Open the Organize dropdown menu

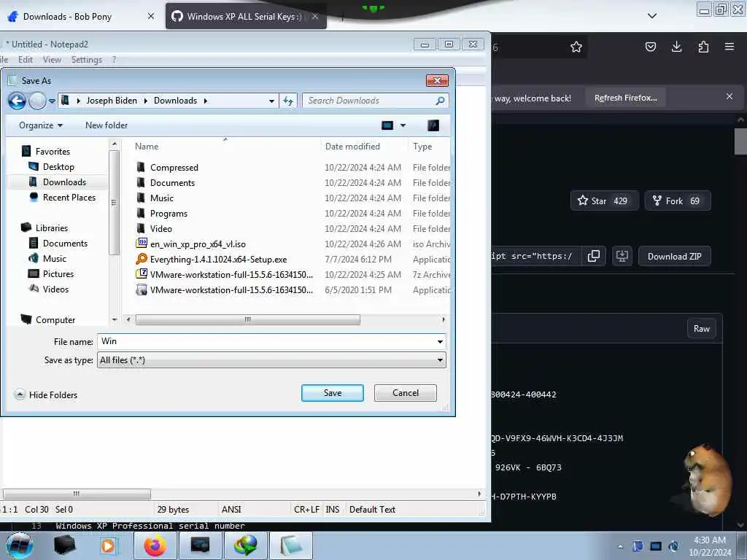coord(41,125)
